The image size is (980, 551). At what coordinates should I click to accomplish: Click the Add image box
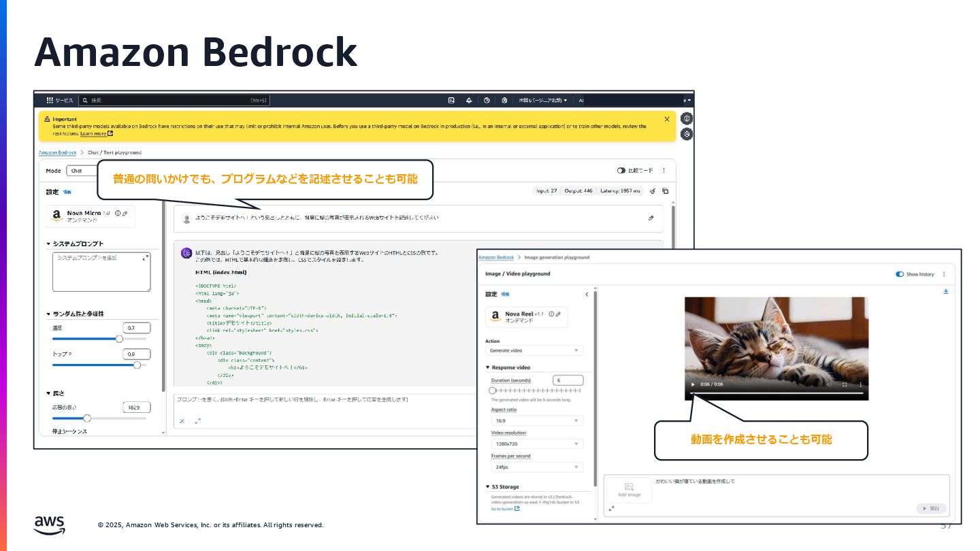629,490
